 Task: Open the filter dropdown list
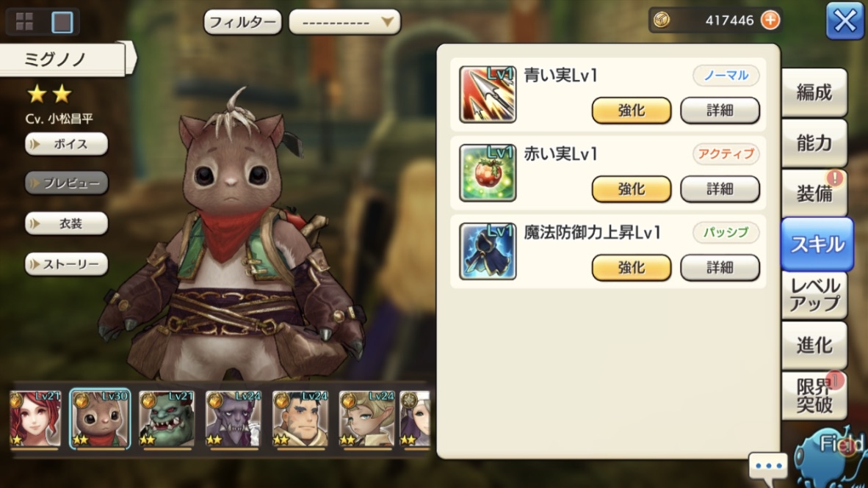pyautogui.click(x=345, y=22)
